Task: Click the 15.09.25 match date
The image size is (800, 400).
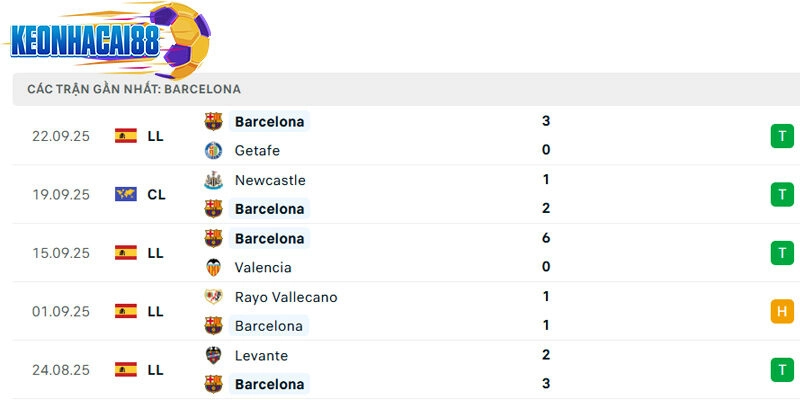Action: pos(61,253)
